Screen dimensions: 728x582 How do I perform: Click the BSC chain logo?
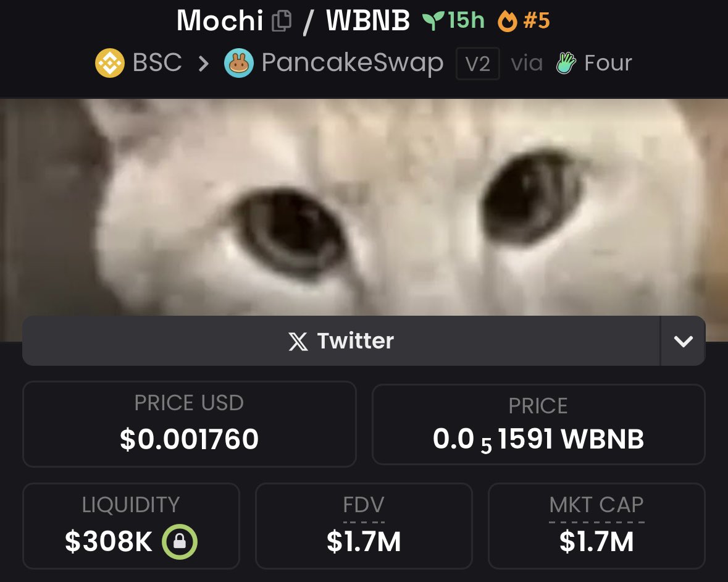(x=110, y=62)
